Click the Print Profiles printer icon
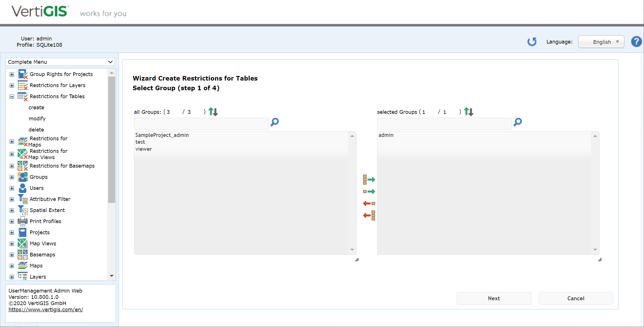The height and width of the screenshot is (327, 644). click(22, 221)
